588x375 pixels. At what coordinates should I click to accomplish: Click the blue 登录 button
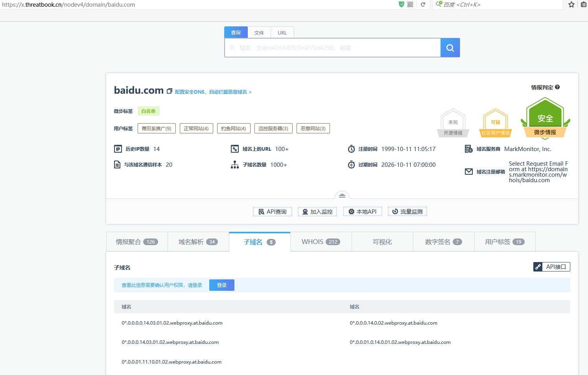tap(222, 285)
